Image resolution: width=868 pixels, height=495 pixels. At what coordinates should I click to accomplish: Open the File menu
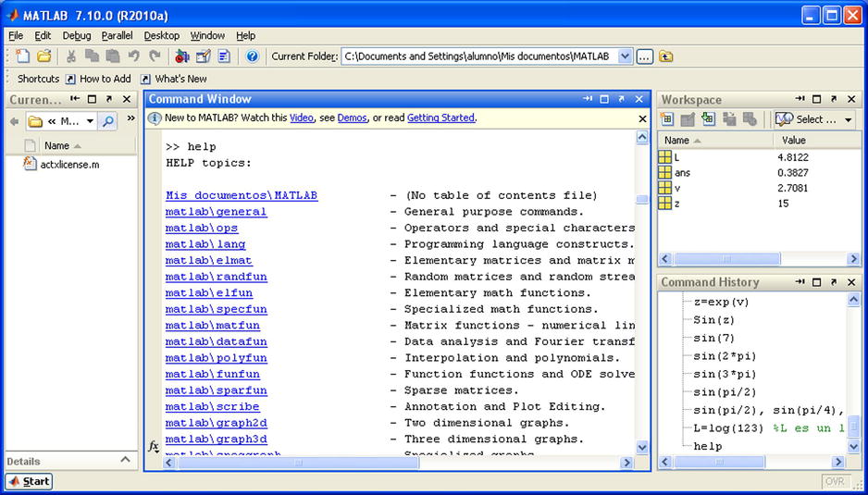coord(16,35)
